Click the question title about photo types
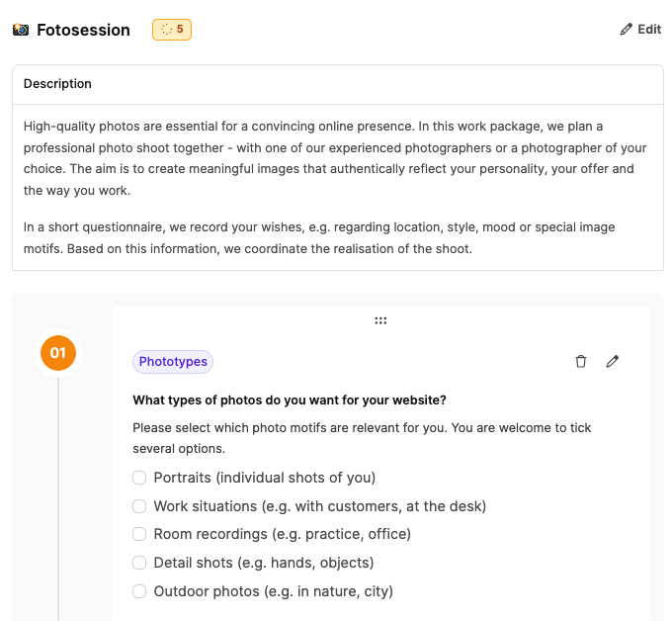The width and height of the screenshot is (672, 621). [x=289, y=400]
